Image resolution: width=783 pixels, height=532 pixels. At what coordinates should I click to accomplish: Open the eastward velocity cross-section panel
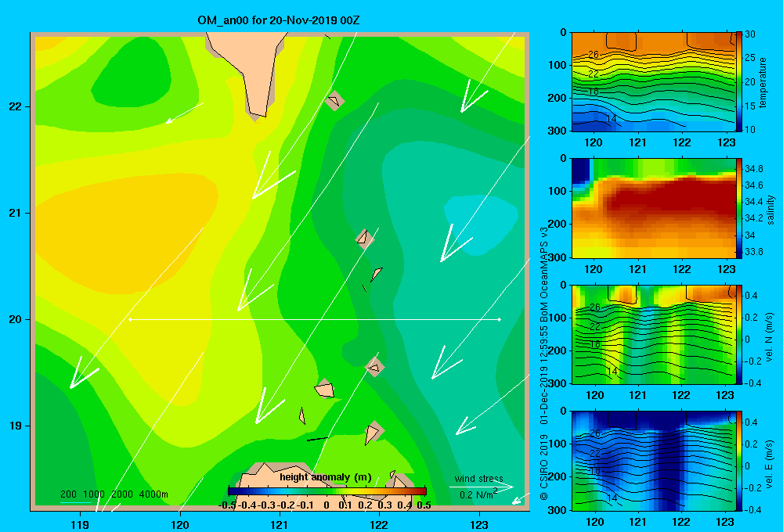pos(654,461)
